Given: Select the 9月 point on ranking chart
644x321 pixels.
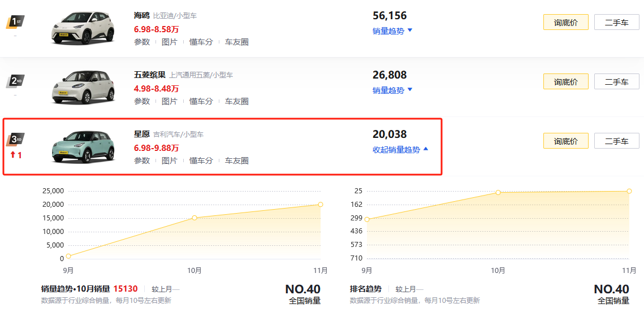Looking at the screenshot, I should pyautogui.click(x=367, y=219).
